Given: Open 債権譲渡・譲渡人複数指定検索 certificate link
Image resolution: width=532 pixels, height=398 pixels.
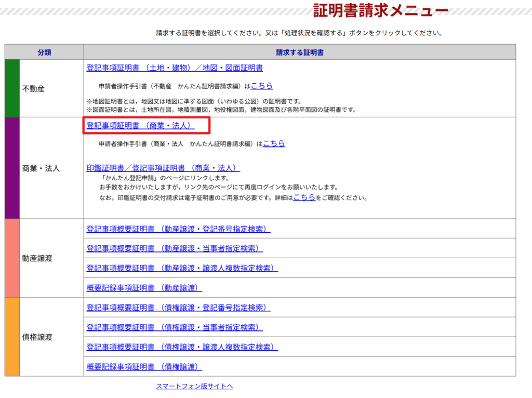Looking at the screenshot, I should (x=182, y=347).
